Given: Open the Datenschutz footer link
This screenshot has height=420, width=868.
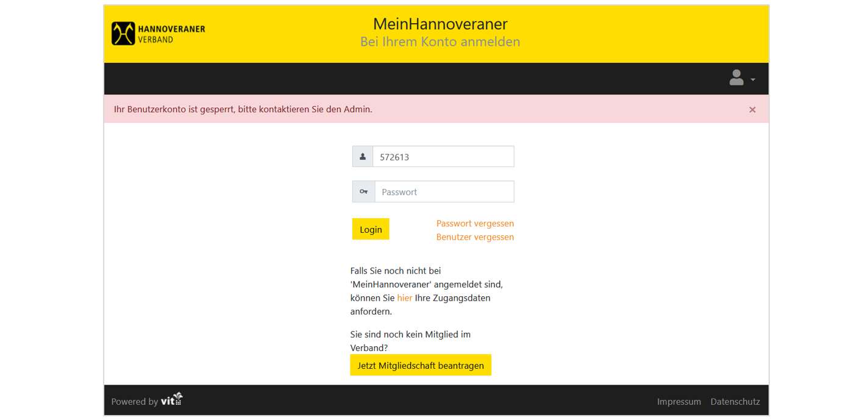Looking at the screenshot, I should (x=735, y=401).
